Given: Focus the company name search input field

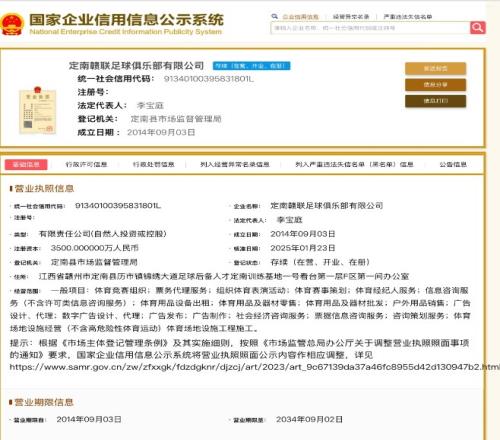Looking at the screenshot, I should (370, 28).
